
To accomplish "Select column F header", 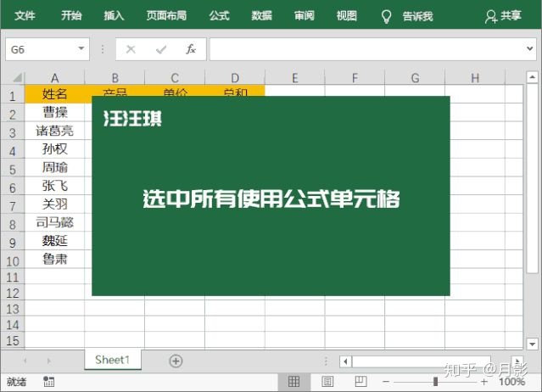I will [355, 78].
